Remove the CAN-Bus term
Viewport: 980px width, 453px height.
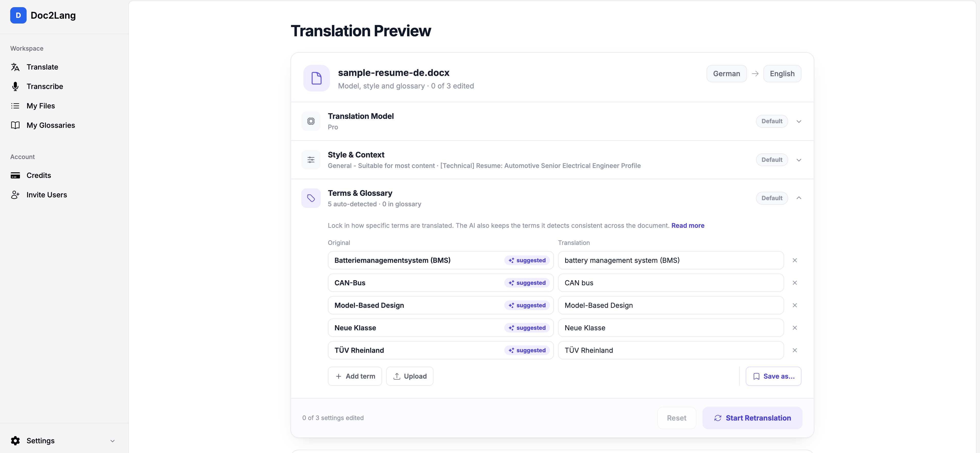794,282
